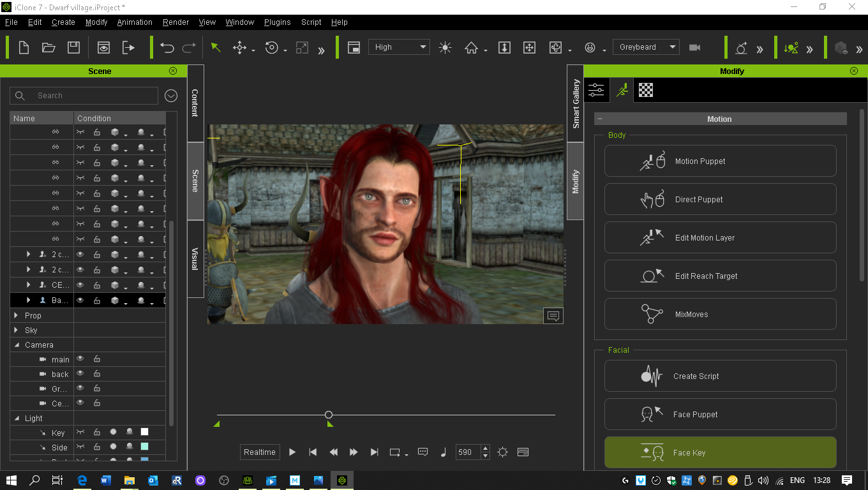Open the Greybeard camera dropdown
The width and height of the screenshot is (868, 490).
point(646,47)
